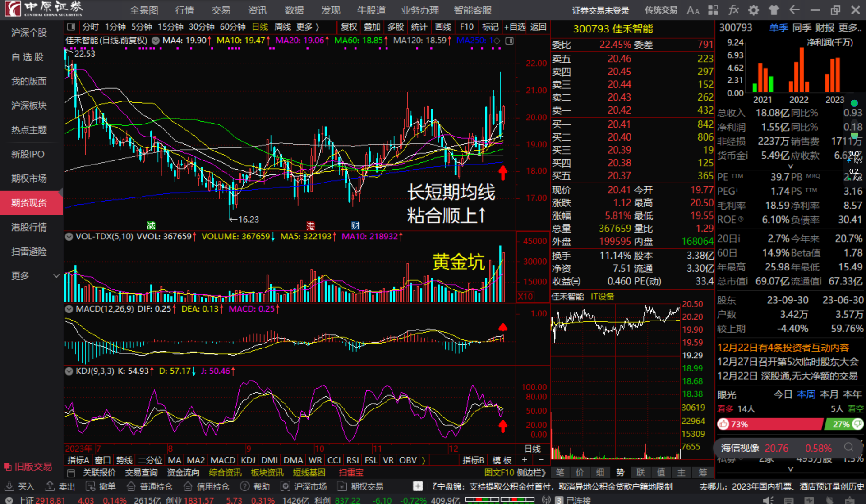Click the red 73% bullish sentiment bar

pyautogui.click(x=769, y=424)
